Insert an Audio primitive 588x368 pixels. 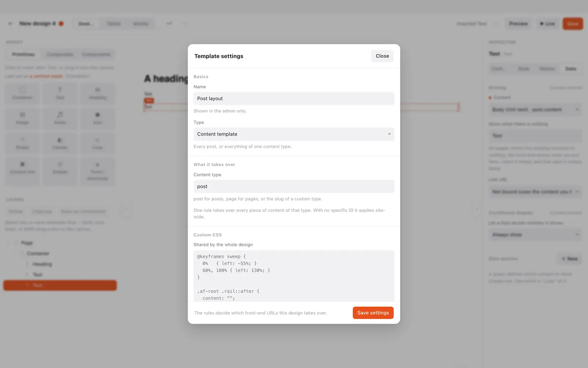point(60,118)
